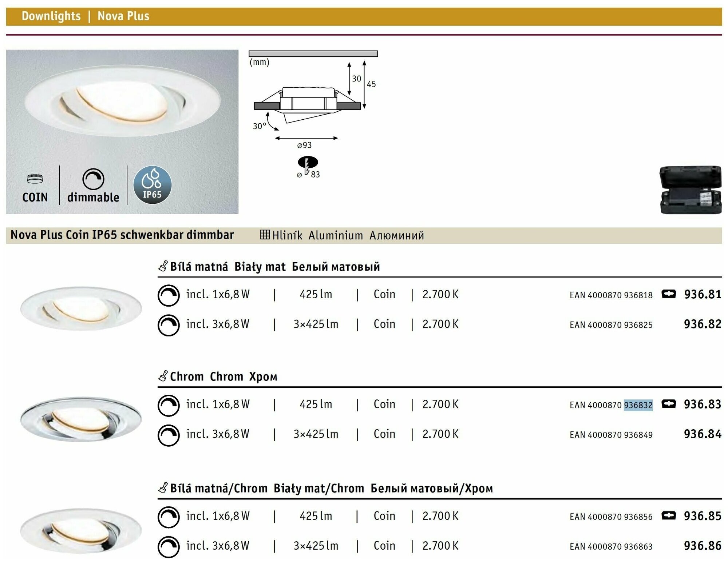Click the dimmer icon beside 936.81 row
Image resolution: width=728 pixels, height=562 pixels.
point(169,295)
